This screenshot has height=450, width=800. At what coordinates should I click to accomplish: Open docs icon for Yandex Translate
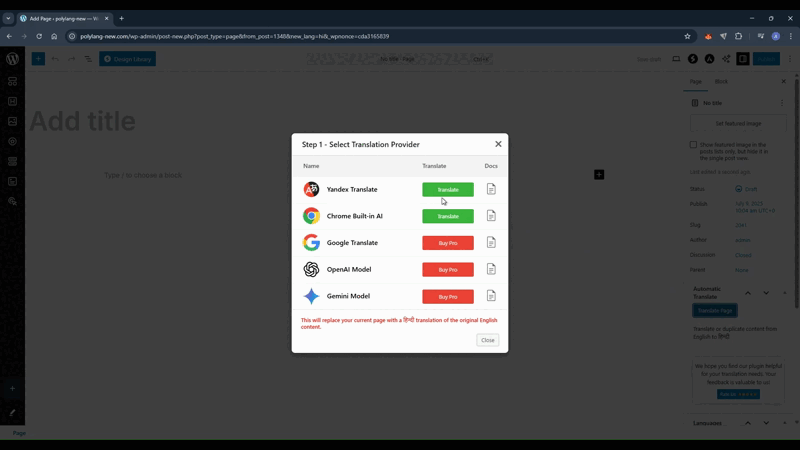pyautogui.click(x=491, y=189)
